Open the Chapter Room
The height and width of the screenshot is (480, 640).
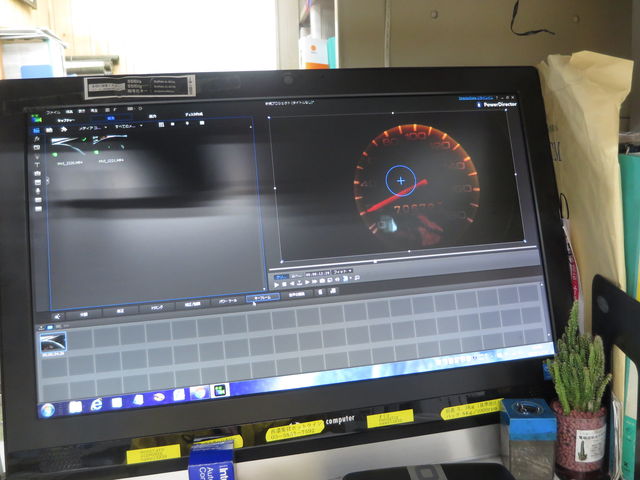(38, 200)
